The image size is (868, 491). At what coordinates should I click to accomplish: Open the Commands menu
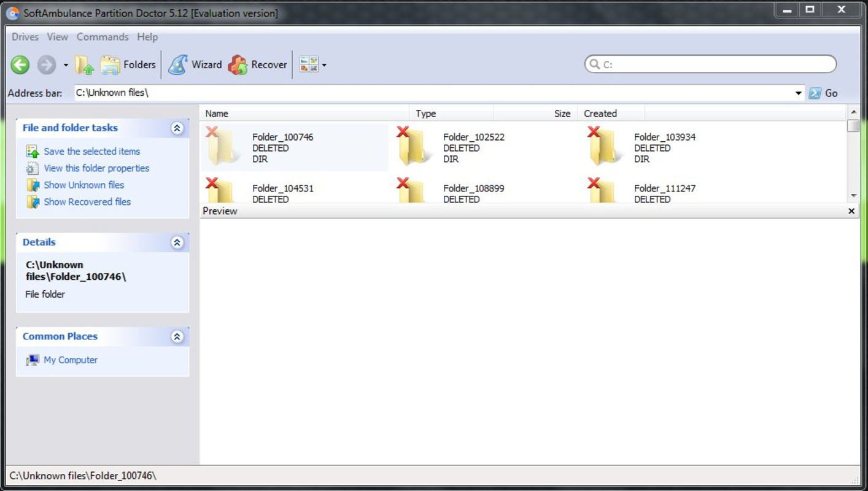103,37
